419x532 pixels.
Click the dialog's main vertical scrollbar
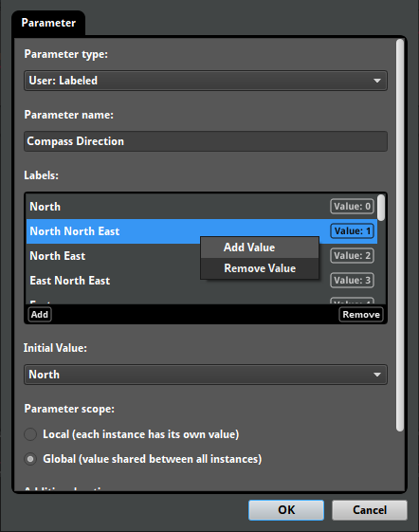(400, 235)
